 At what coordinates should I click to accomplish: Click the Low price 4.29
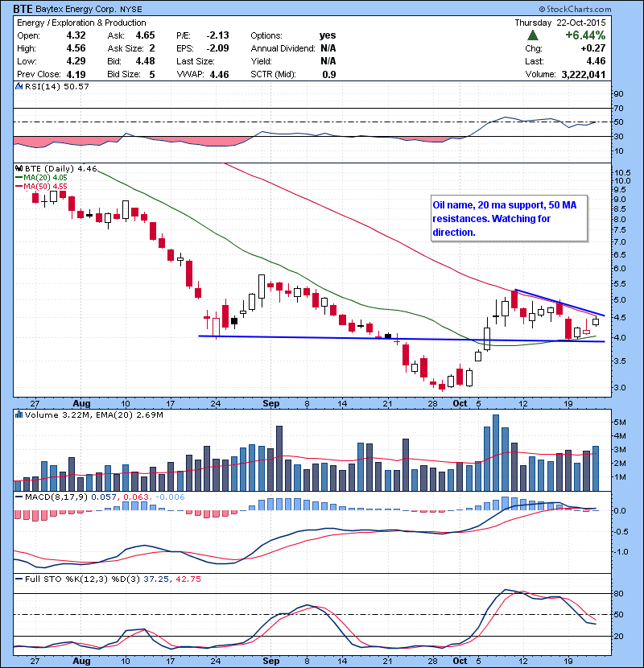pos(76,61)
